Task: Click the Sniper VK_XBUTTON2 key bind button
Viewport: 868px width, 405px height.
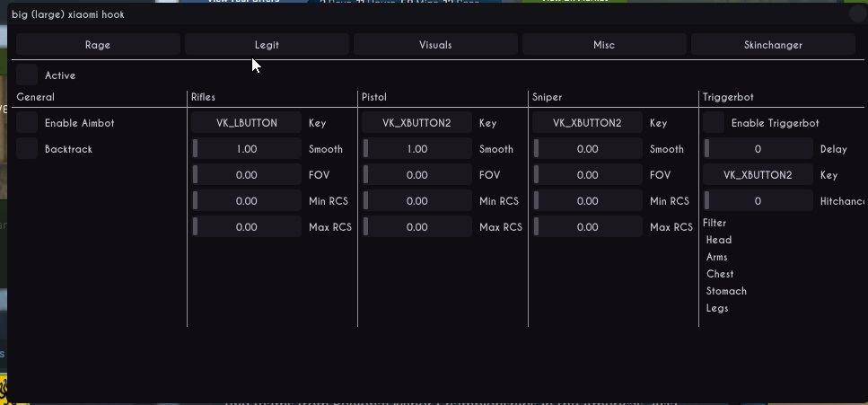Action: point(587,122)
